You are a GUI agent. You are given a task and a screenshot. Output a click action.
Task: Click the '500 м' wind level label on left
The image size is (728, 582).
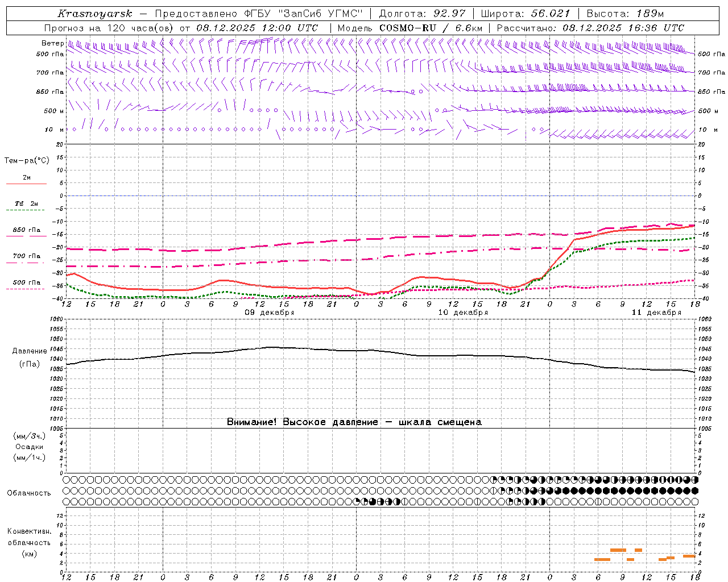coord(54,111)
